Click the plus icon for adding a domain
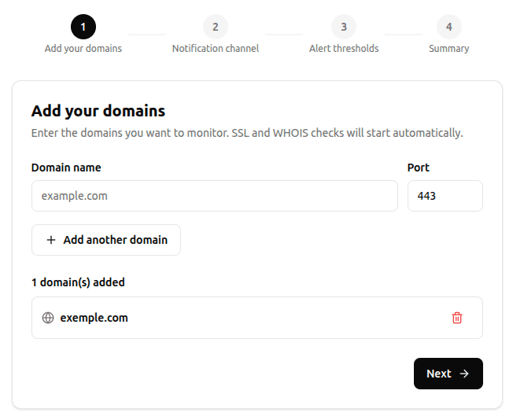The image size is (513, 420). [51, 240]
